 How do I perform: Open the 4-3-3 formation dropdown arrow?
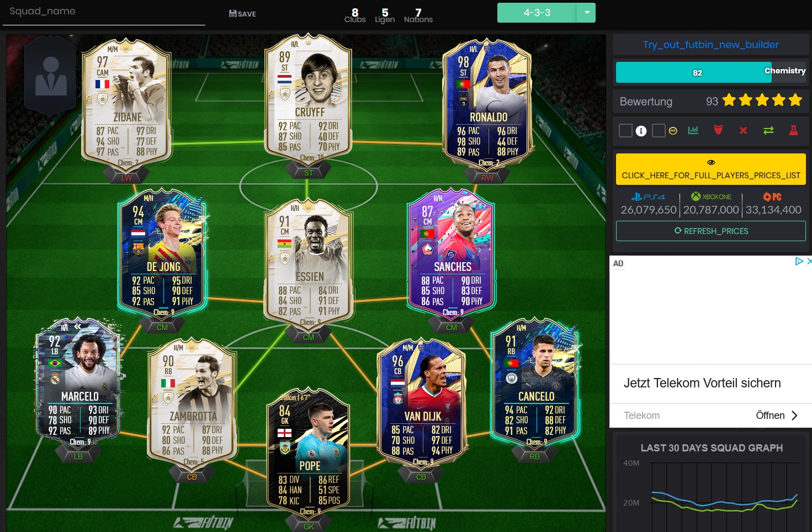coord(587,13)
